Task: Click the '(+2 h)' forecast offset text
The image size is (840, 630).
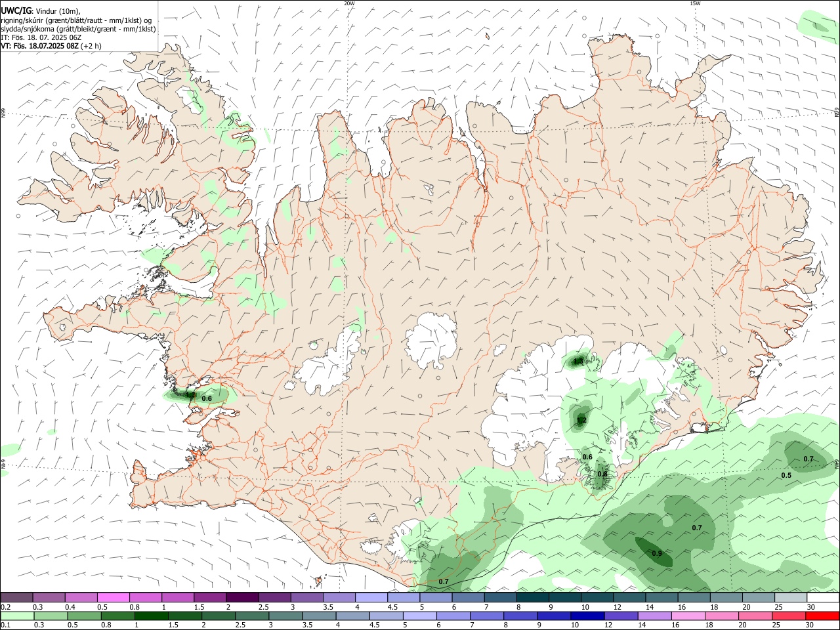Action: point(91,46)
